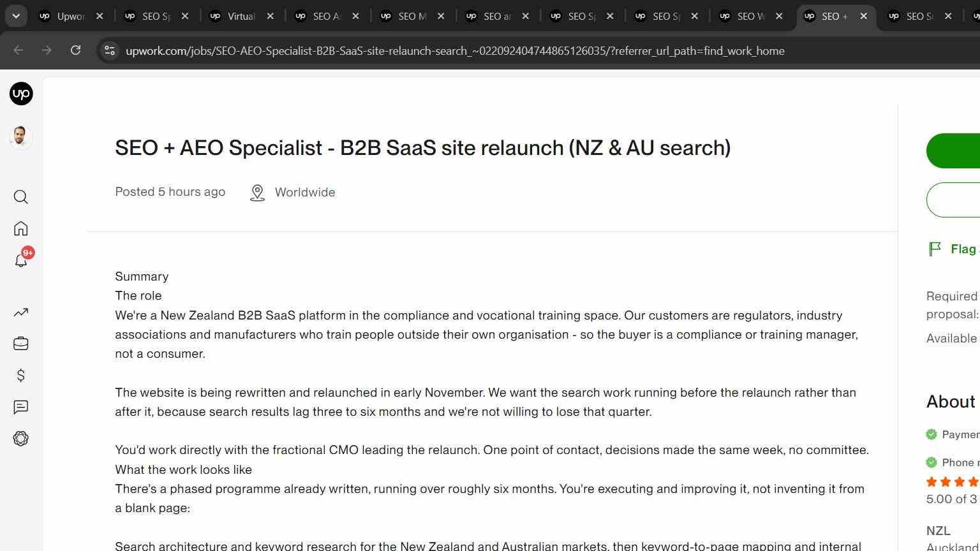Viewport: 980px width, 551px height.
Task: Open the user profile avatar
Action: [x=21, y=137]
